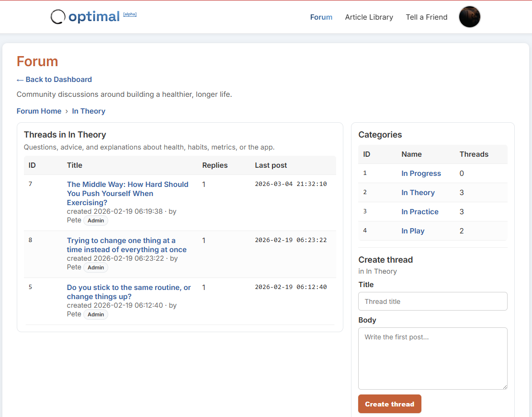Image resolution: width=532 pixels, height=417 pixels.
Task: Open the In Progress category
Action: tap(421, 173)
